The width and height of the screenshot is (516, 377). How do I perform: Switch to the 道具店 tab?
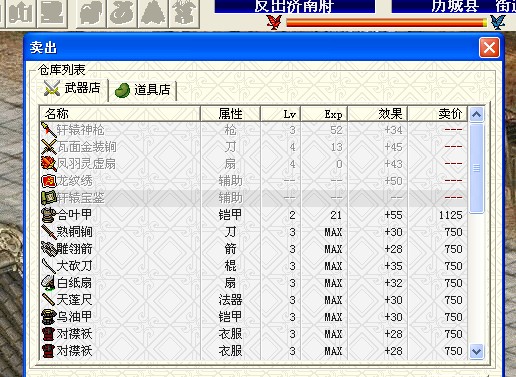point(143,90)
